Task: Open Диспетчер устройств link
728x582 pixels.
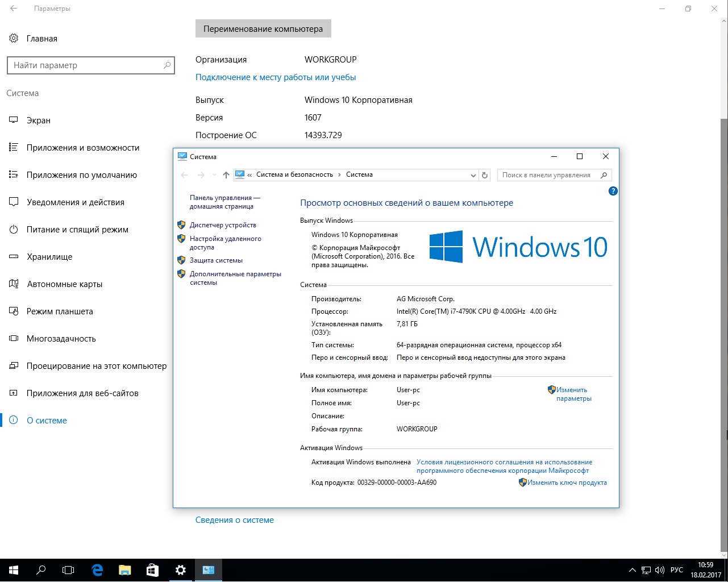Action: [223, 225]
